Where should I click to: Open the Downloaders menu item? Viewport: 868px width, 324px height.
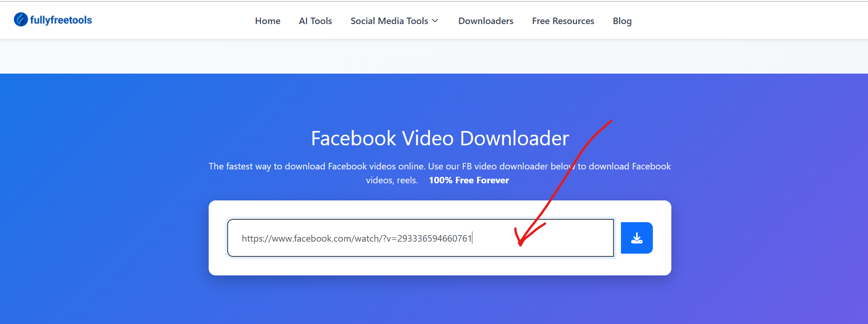click(486, 21)
